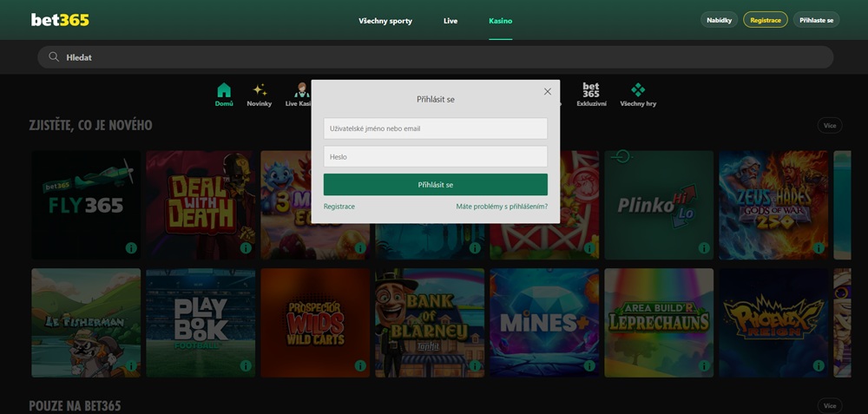Open the bet365 Exkluzivní category icon

(x=591, y=90)
